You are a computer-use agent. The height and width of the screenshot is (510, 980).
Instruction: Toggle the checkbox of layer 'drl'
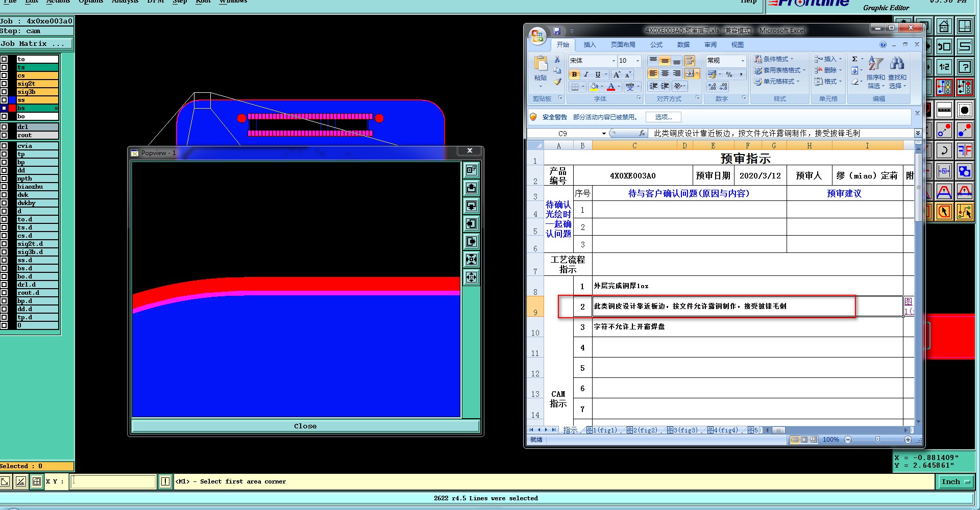click(x=4, y=127)
